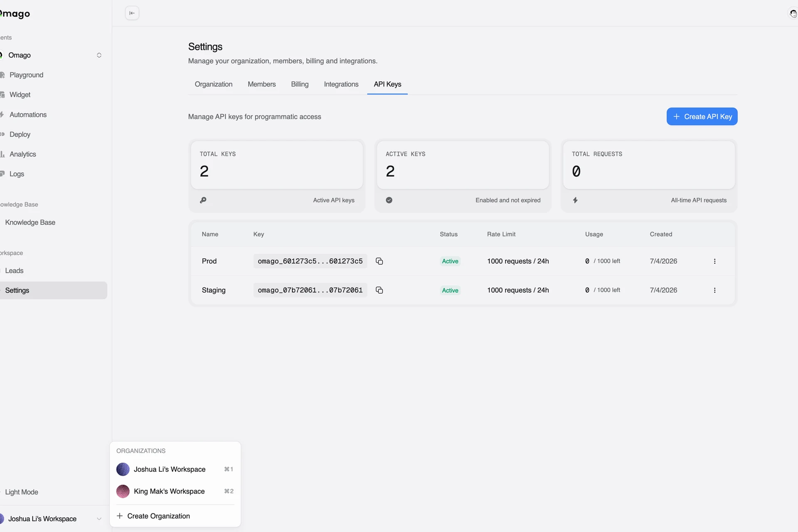Click King Mak's Workspace avatar in popup
Image resolution: width=798 pixels, height=532 pixels.
tap(123, 491)
